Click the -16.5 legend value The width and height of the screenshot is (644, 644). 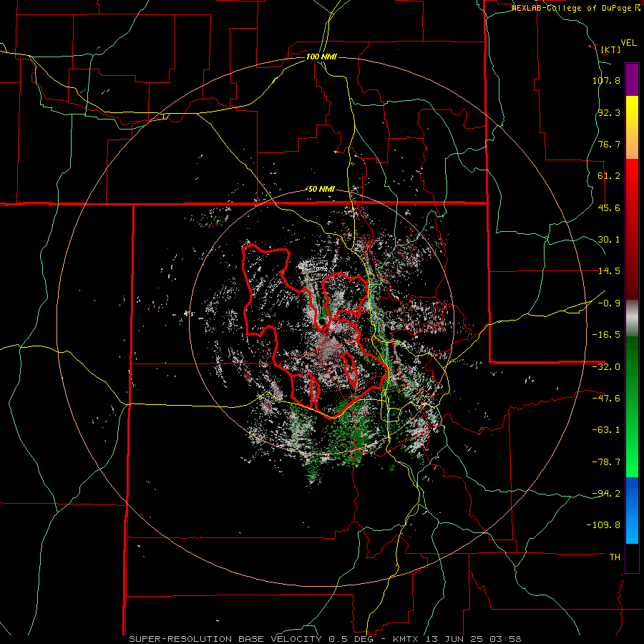coord(606,335)
